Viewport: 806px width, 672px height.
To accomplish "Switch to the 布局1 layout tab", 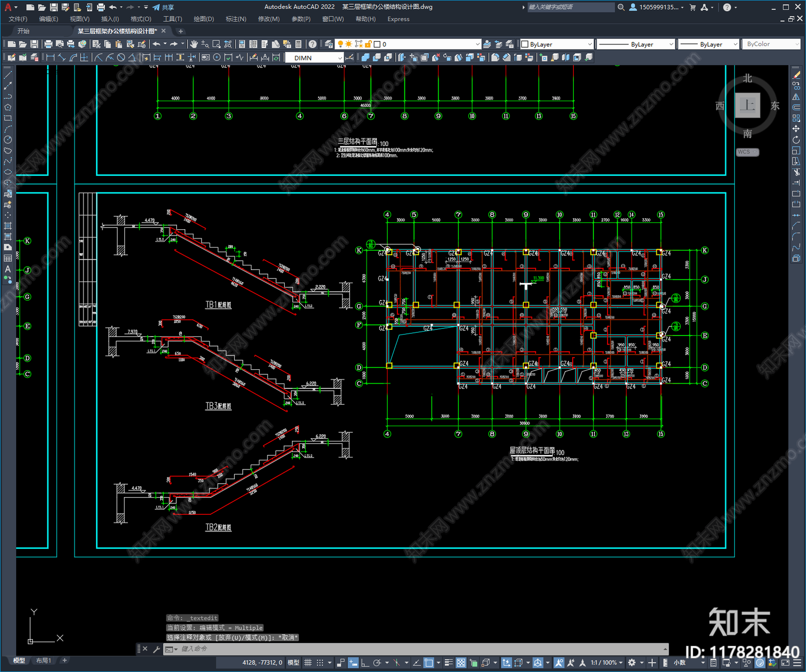I will coord(43,660).
